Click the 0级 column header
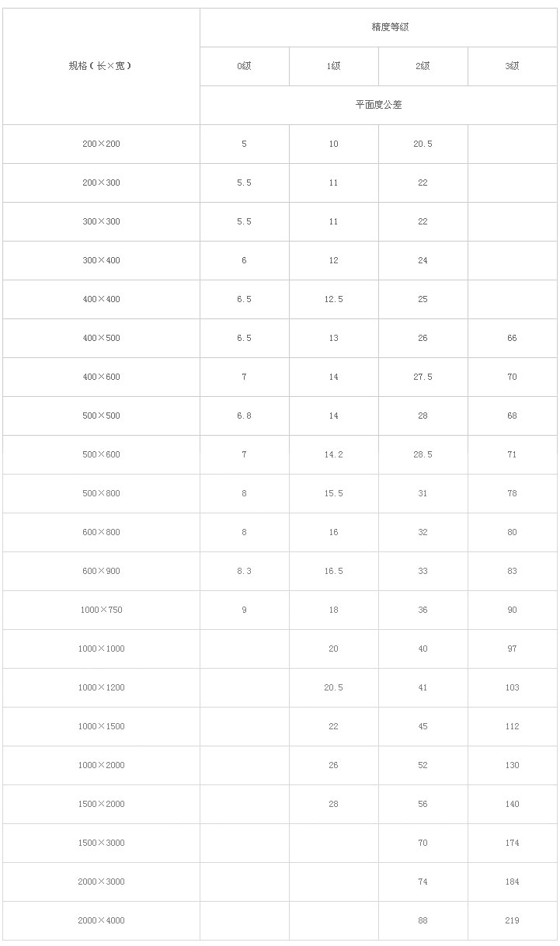 tap(245, 66)
